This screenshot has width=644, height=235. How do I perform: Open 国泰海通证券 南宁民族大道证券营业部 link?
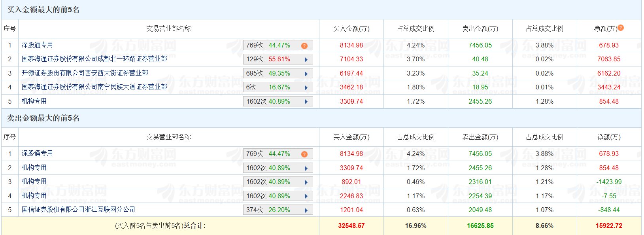[94, 87]
